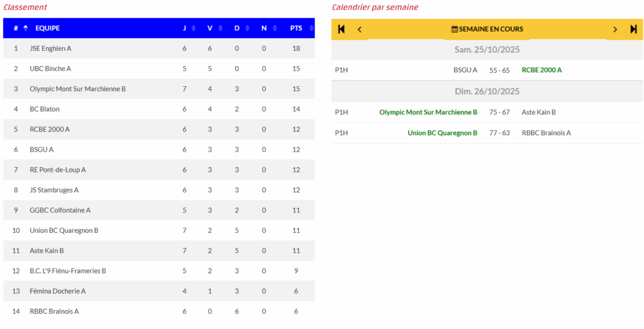The image size is (644, 329).
Task: Sort standings by D column arrows
Action: pos(246,28)
